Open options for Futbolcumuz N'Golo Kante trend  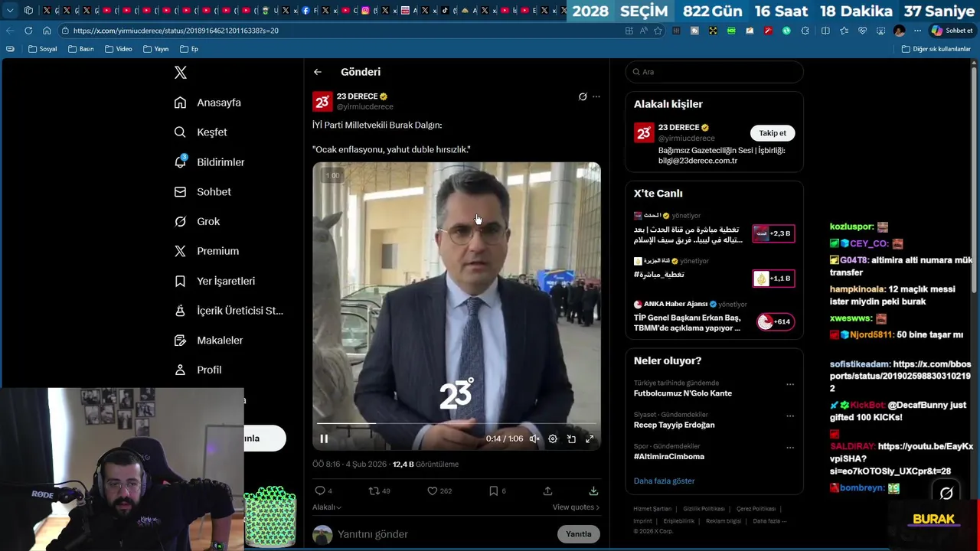(790, 384)
